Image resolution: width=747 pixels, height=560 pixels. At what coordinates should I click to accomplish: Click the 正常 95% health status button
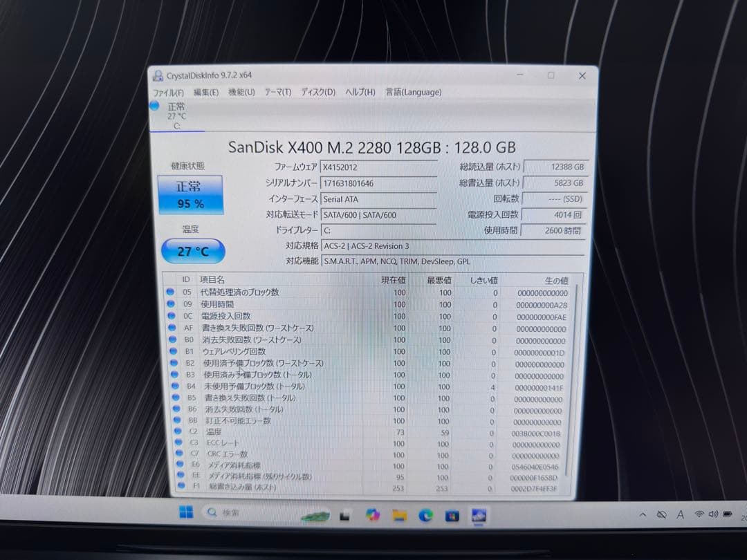192,193
